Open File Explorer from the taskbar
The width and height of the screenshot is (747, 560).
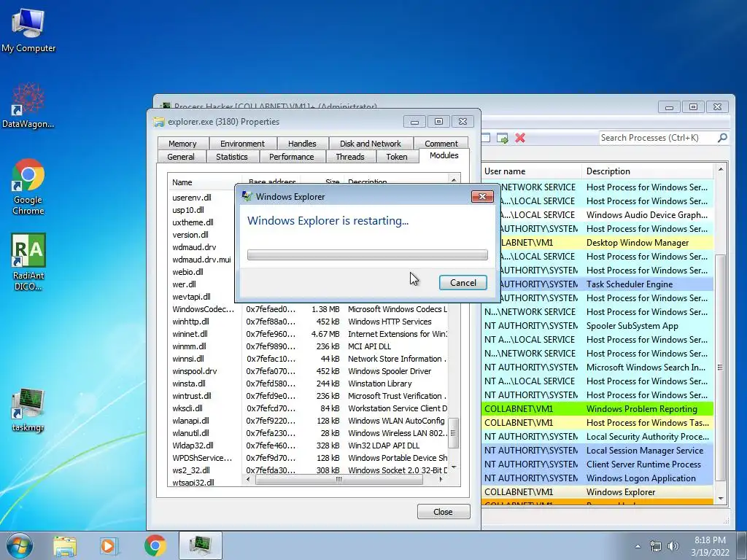point(65,545)
